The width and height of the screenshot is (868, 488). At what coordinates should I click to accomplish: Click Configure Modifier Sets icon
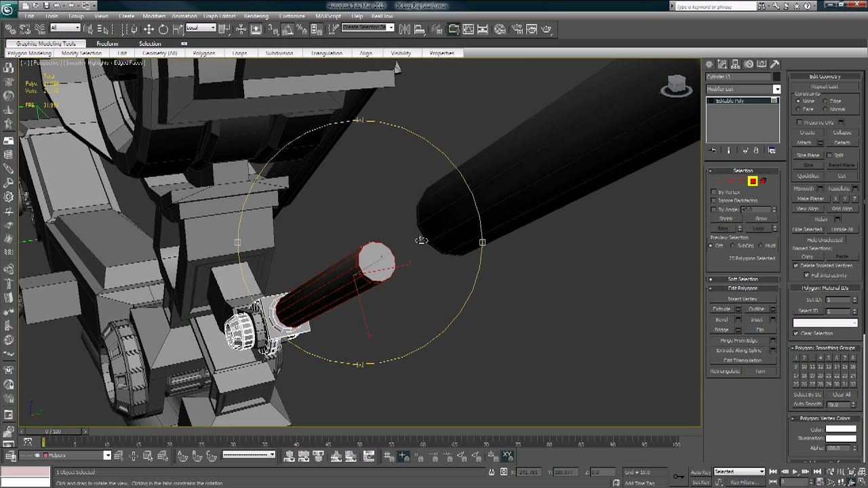[x=772, y=150]
